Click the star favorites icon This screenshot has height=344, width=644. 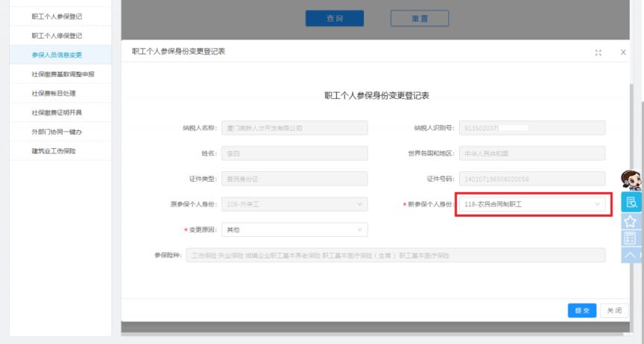tap(631, 221)
